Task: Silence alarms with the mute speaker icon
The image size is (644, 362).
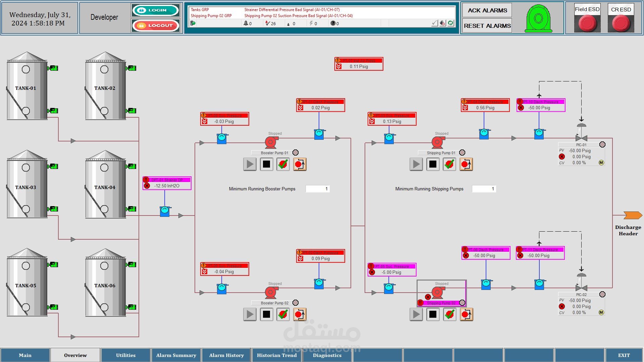Action: tap(442, 23)
